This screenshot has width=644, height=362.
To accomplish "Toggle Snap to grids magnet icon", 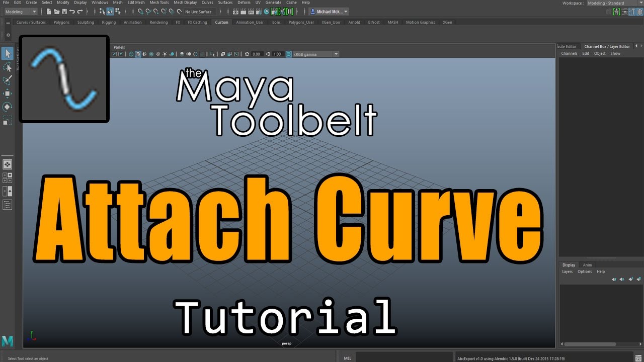I will 140,12.
